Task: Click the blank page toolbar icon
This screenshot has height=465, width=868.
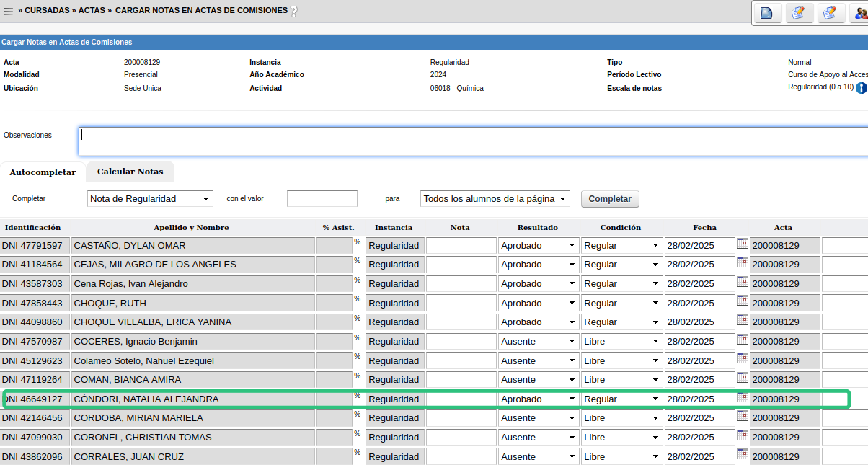Action: tap(766, 13)
